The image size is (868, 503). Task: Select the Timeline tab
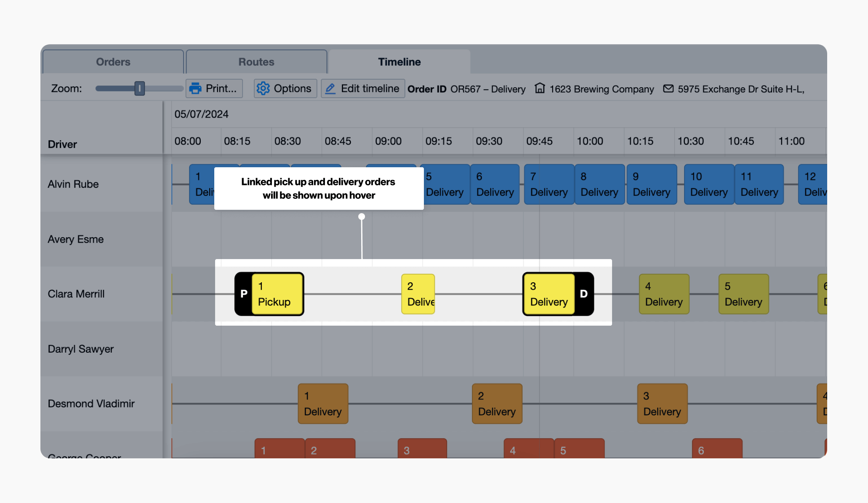pos(399,62)
